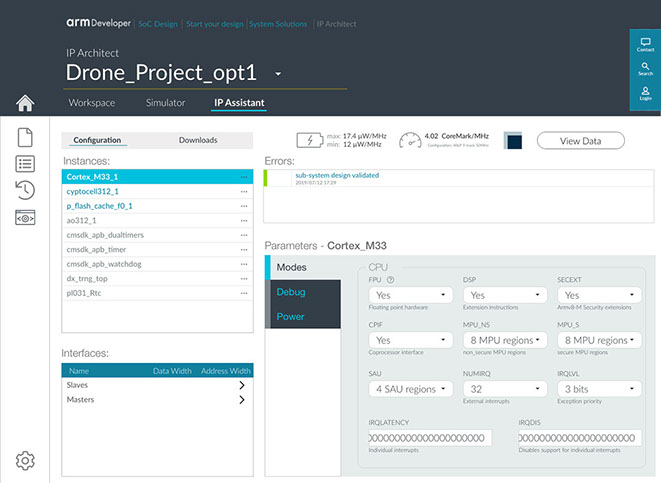The image size is (661, 483).
Task: Open the list view icon in sidebar
Action: tap(26, 165)
